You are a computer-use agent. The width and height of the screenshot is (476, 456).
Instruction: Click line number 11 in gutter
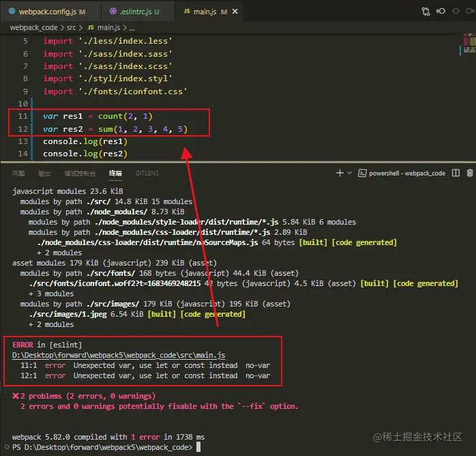tap(23, 116)
